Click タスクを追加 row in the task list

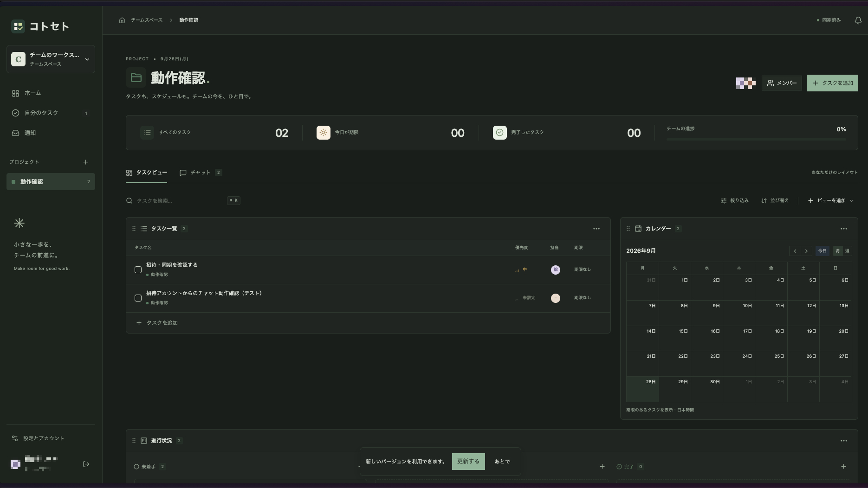(368, 323)
